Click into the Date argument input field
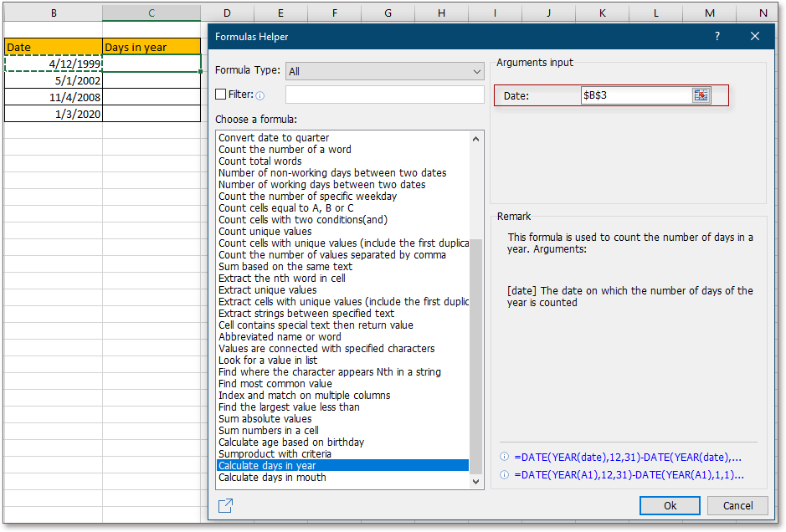Image resolution: width=786 pixels, height=532 pixels. 635,95
